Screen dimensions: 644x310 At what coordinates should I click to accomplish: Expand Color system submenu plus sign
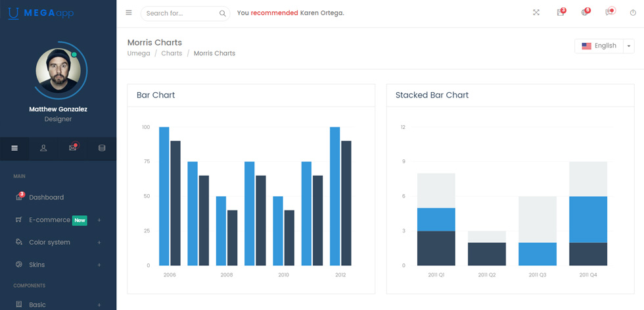tap(99, 243)
